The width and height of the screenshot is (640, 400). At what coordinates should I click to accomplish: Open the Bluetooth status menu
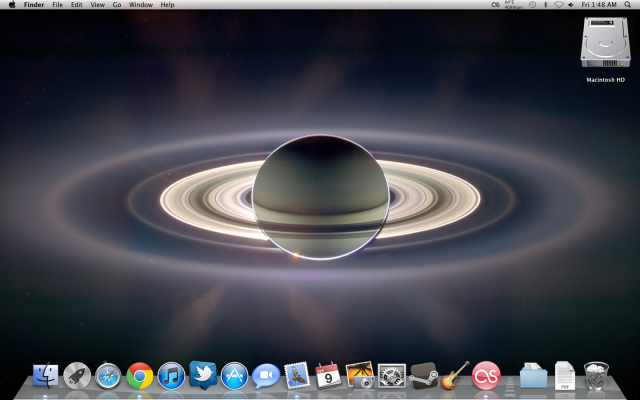[545, 5]
